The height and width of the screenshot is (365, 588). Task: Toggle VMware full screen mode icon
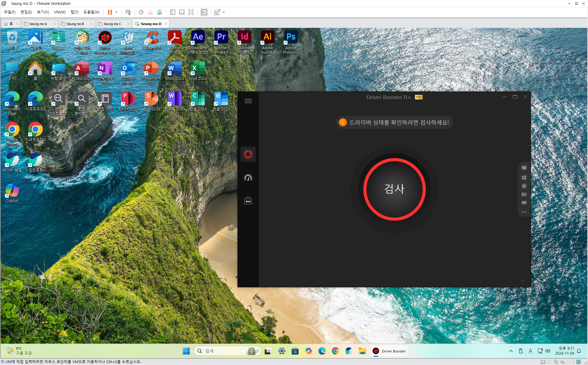[191, 12]
